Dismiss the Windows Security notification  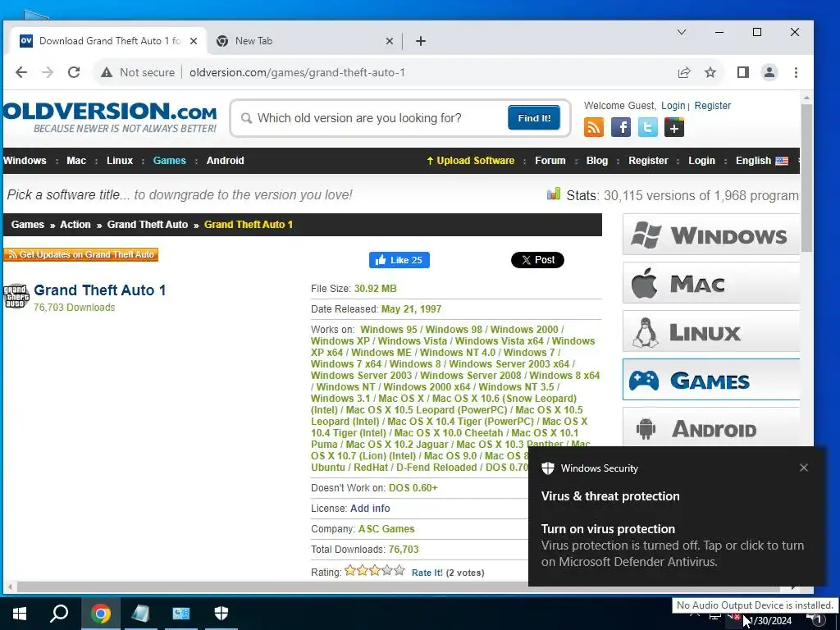(804, 468)
